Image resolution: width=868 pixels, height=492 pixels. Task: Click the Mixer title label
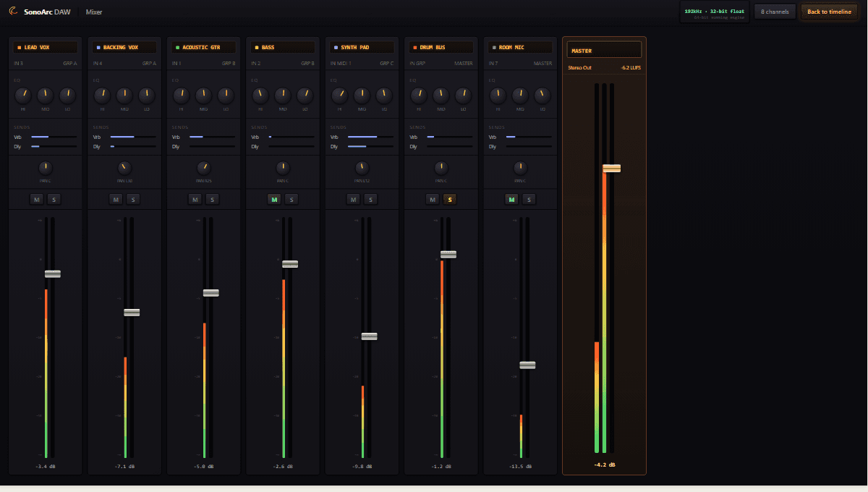[x=94, y=12]
